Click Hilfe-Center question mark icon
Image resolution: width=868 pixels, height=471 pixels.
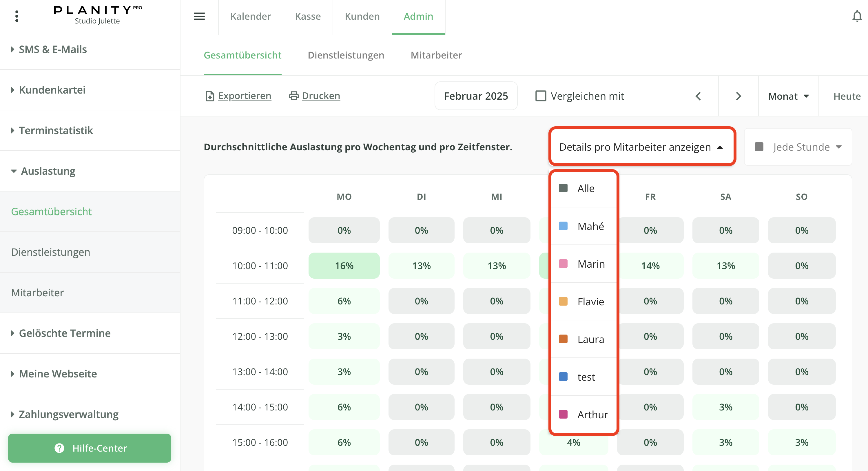pos(59,448)
